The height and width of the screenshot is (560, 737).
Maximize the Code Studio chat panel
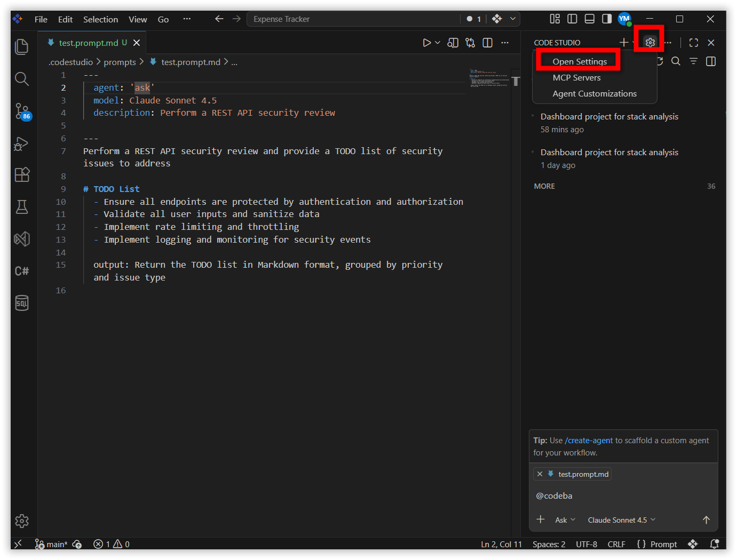(x=693, y=42)
